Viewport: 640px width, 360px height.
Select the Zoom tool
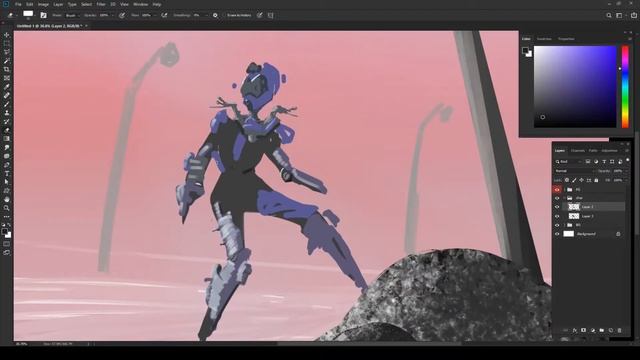(7, 208)
